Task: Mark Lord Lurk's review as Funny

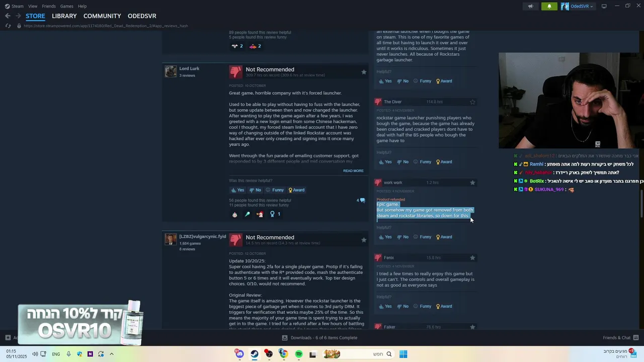Action: click(275, 190)
